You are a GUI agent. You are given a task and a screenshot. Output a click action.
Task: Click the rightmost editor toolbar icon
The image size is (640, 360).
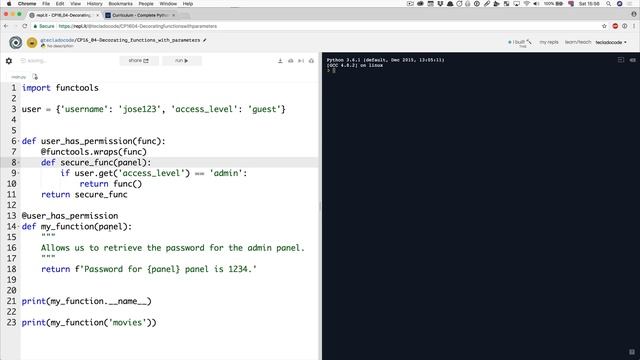tap(311, 61)
